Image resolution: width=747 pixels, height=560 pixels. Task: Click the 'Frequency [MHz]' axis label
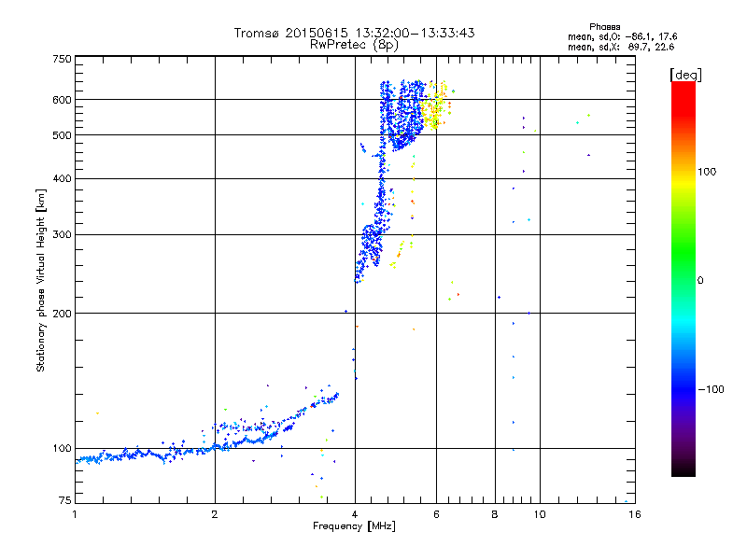(354, 526)
